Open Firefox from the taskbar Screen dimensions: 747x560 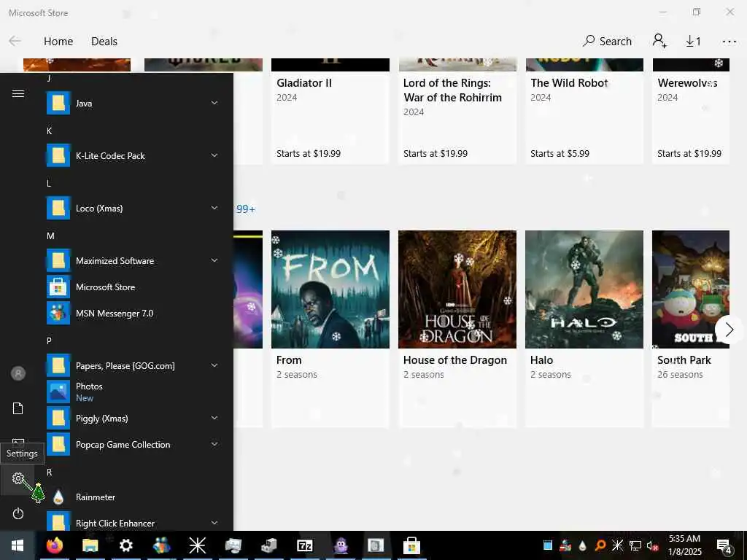click(x=54, y=545)
